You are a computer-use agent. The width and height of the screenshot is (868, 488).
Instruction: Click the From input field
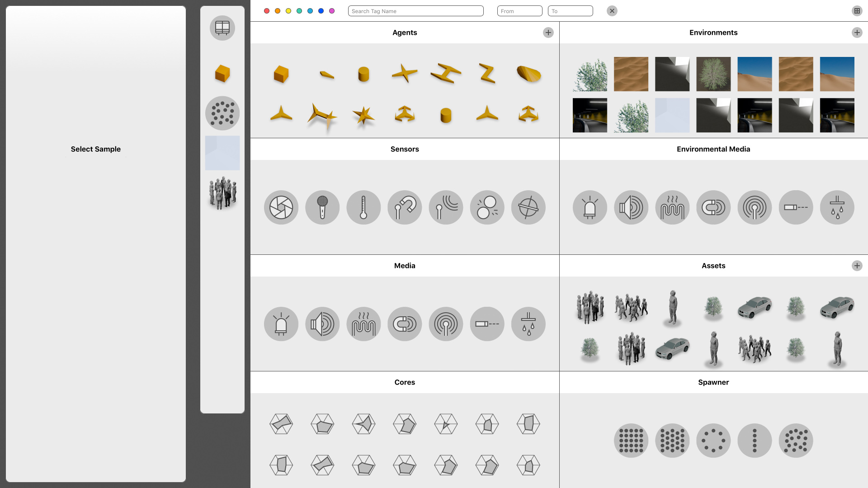point(519,11)
